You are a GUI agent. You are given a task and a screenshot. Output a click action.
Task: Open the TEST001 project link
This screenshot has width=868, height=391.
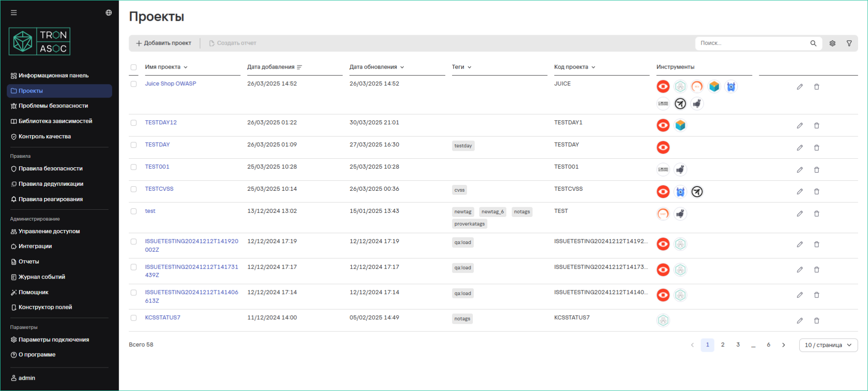(157, 167)
